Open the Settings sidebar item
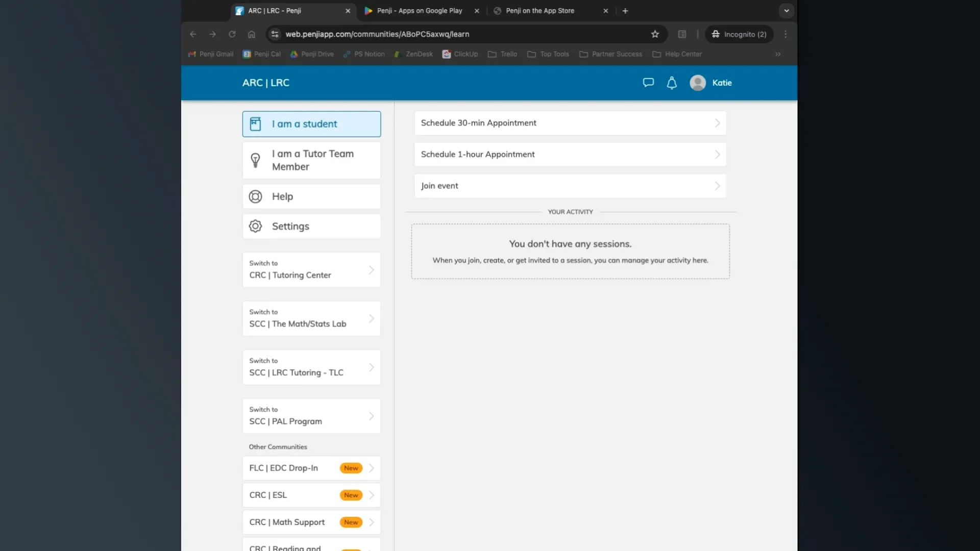Viewport: 980px width, 551px height. pyautogui.click(x=311, y=226)
